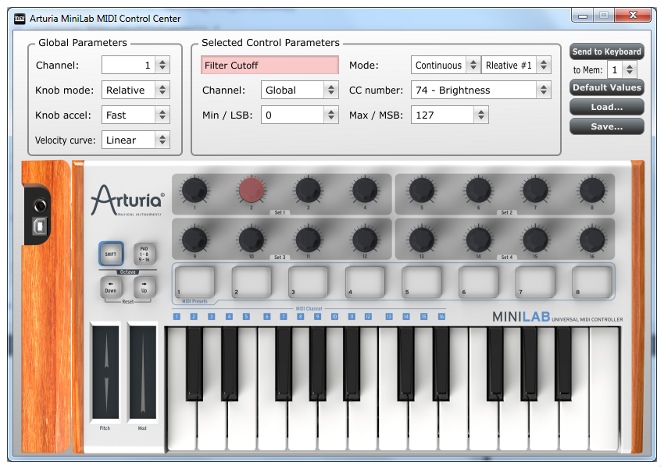
Task: Select knob 5 in Set 2
Action: click(422, 190)
